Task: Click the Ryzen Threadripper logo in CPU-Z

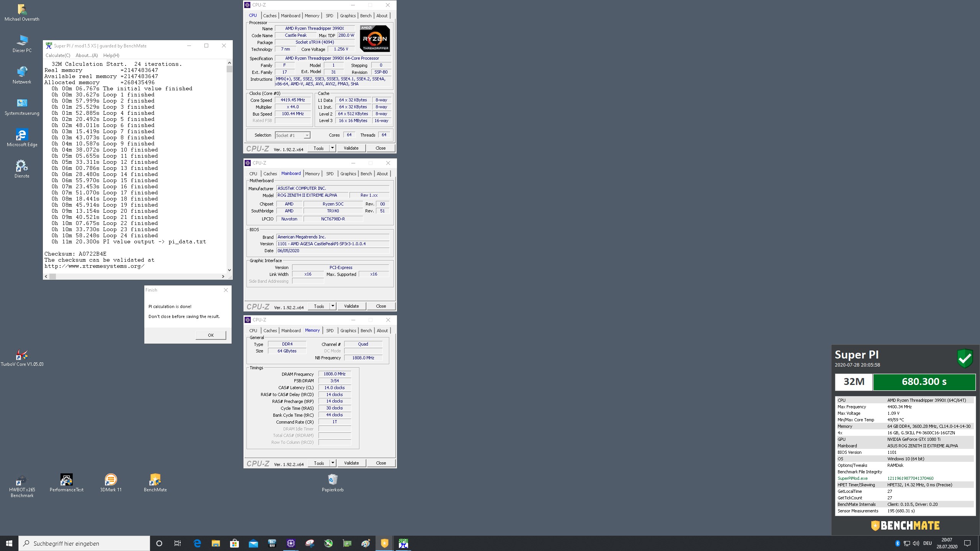Action: [x=375, y=38]
